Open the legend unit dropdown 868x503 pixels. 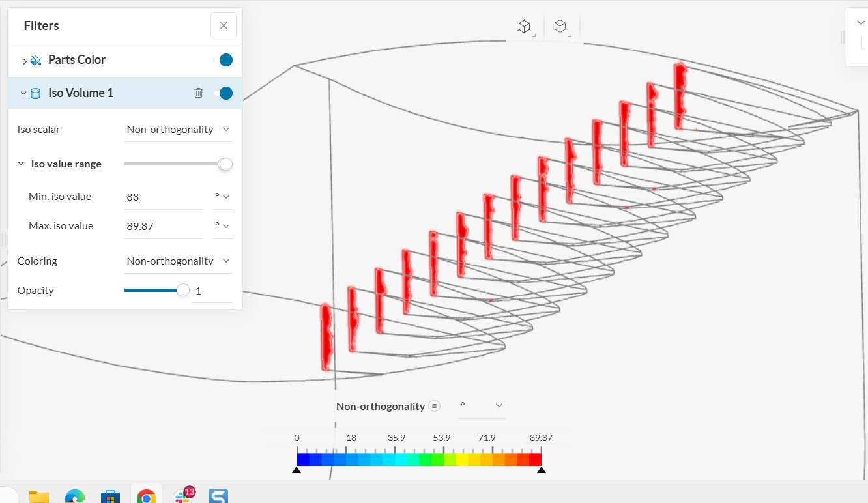point(482,406)
